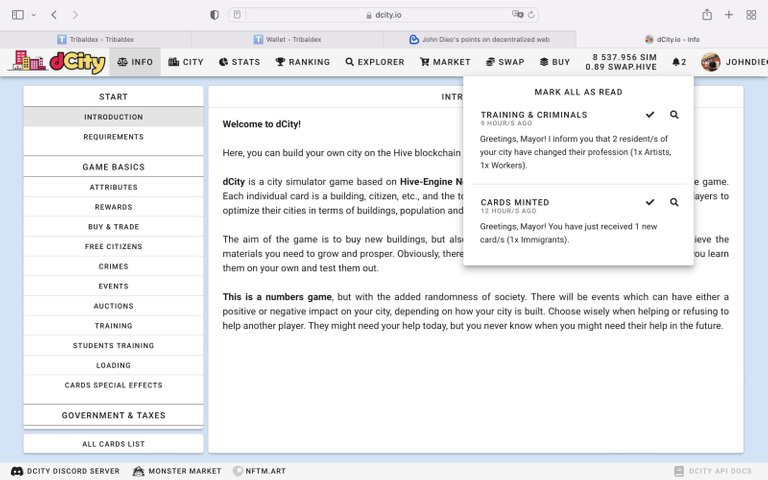The image size is (768, 480).
Task: Open the CITY page
Action: click(x=186, y=62)
